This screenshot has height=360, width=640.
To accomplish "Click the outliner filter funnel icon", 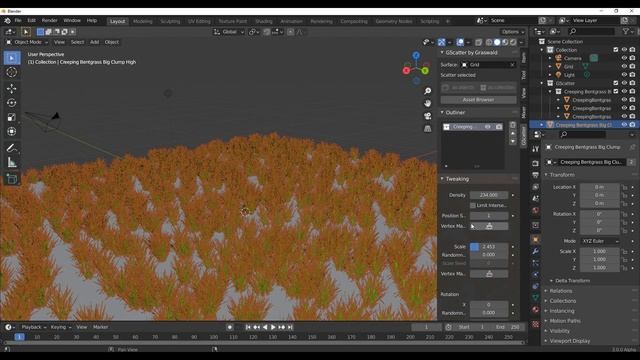I will tap(625, 31).
